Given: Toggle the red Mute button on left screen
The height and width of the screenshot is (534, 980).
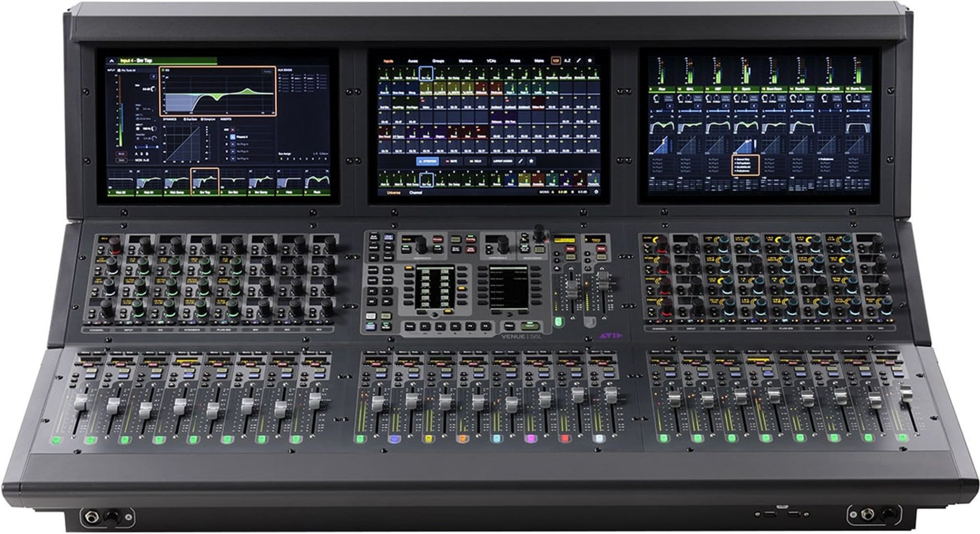Looking at the screenshot, I should coord(121,154).
